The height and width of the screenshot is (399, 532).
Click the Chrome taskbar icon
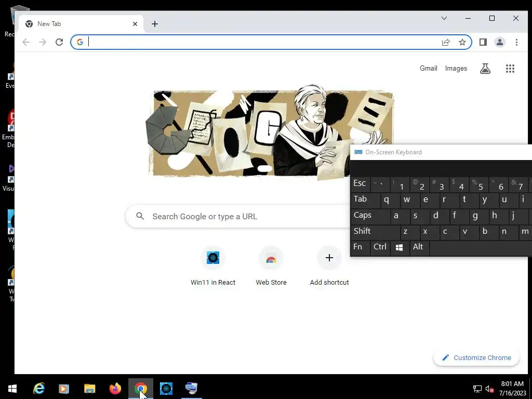[140, 389]
